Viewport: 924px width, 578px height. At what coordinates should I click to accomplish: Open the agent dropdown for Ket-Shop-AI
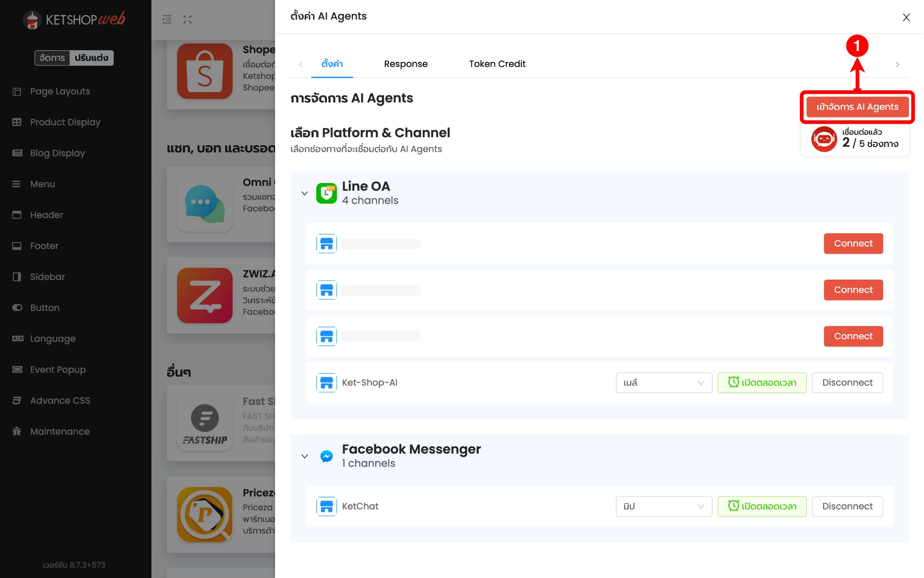tap(663, 382)
